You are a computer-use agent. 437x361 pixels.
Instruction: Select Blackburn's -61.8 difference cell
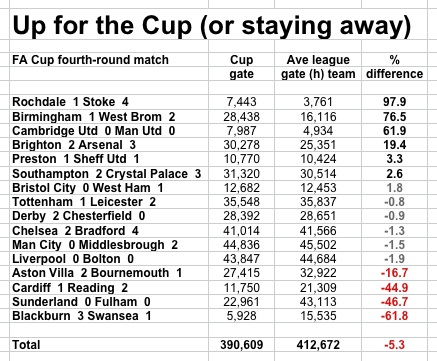[x=394, y=316]
